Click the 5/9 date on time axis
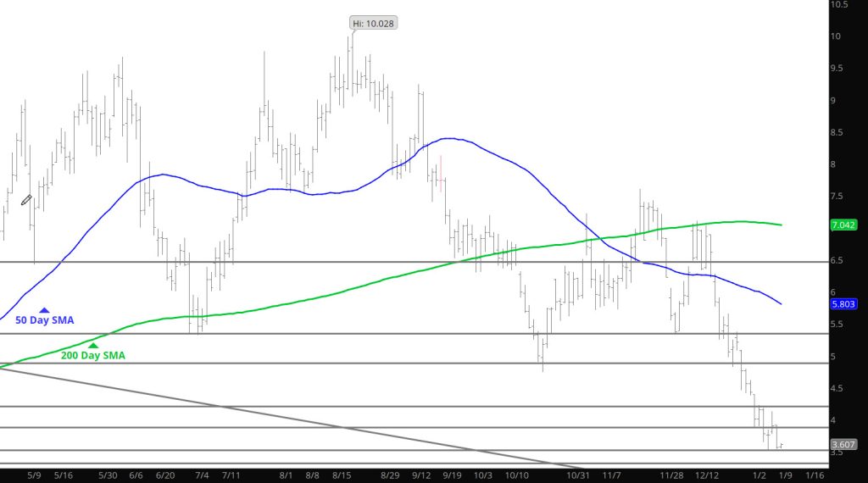This screenshot has height=483, width=868. (36, 475)
